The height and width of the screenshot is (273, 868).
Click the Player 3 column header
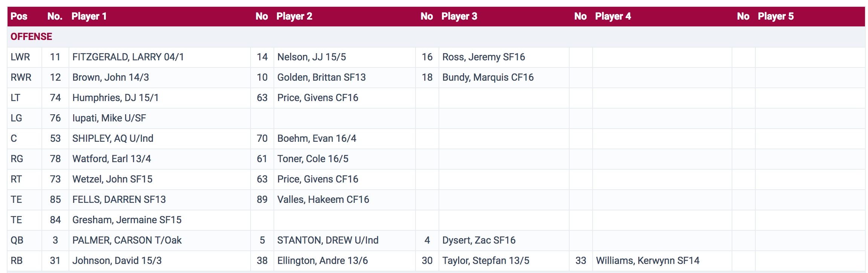[459, 16]
